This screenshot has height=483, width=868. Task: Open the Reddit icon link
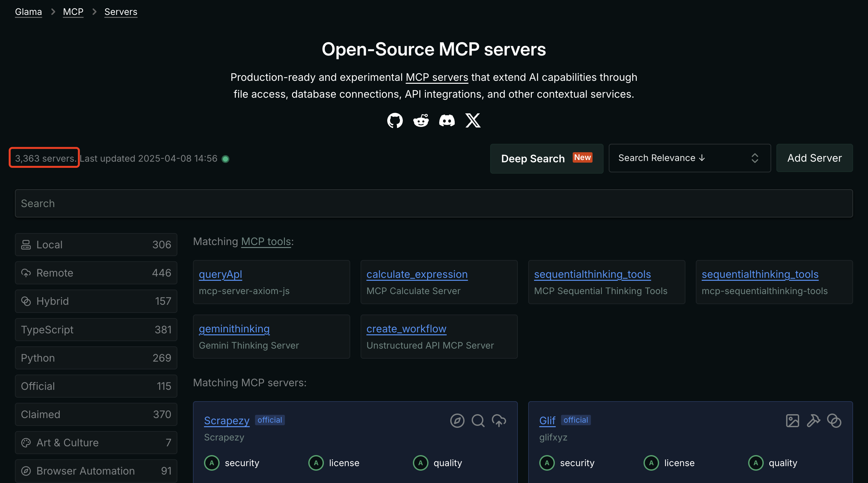pyautogui.click(x=421, y=120)
